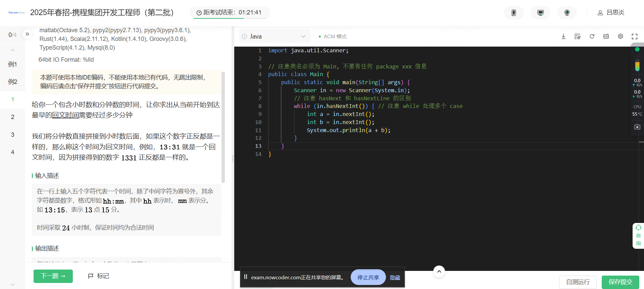The image size is (644, 289).
Task: Click 保存提交 save and submit button
Action: pos(621,282)
